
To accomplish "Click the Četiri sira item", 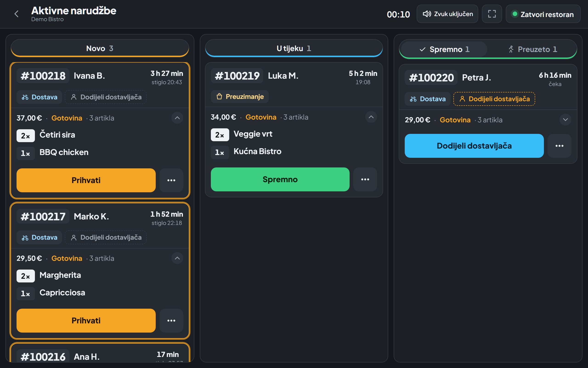I will tap(57, 135).
